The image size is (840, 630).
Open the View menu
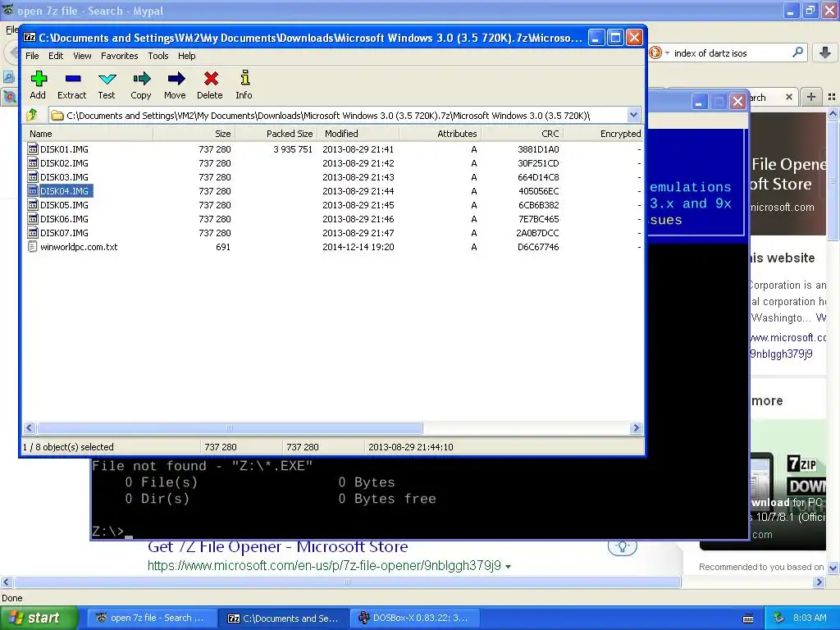coord(82,56)
